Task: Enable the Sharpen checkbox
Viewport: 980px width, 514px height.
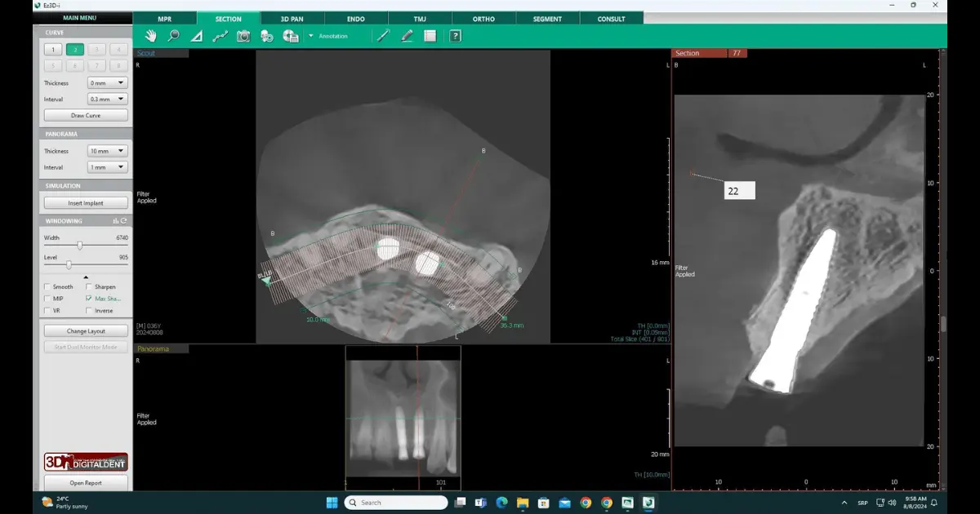Action: coord(88,287)
